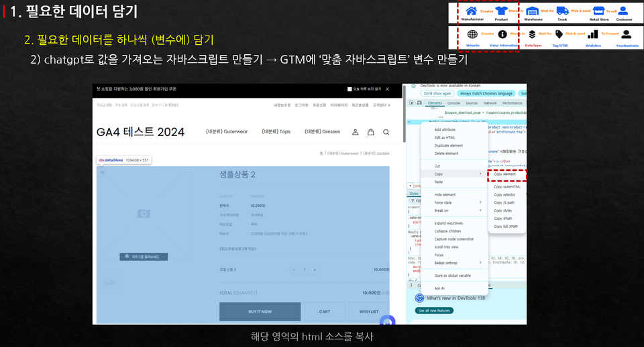Click the search magnifier icon in shop header
The image size is (644, 347).
tap(386, 132)
